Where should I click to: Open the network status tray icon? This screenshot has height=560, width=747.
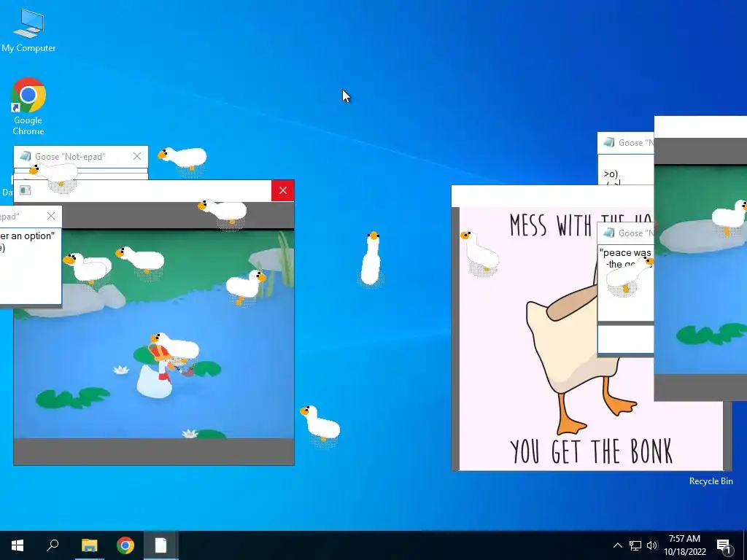tap(635, 545)
